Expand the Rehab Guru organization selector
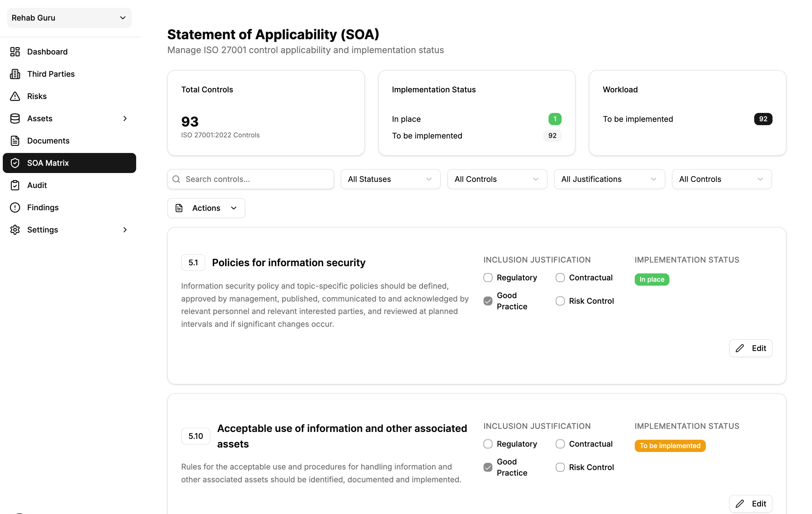The width and height of the screenshot is (812, 514). coord(69,18)
